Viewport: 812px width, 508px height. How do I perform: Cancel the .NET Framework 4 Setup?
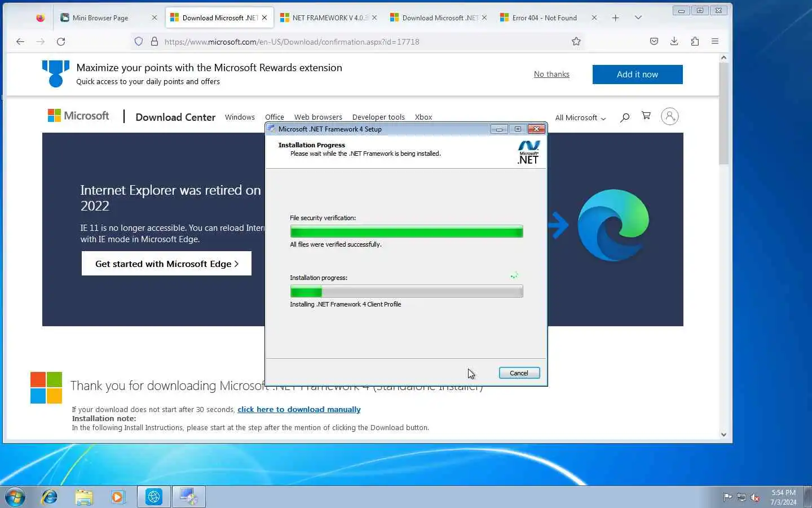click(519, 373)
